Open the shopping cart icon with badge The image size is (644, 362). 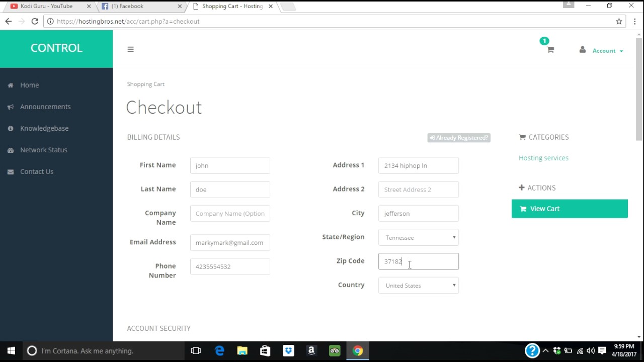pyautogui.click(x=550, y=49)
